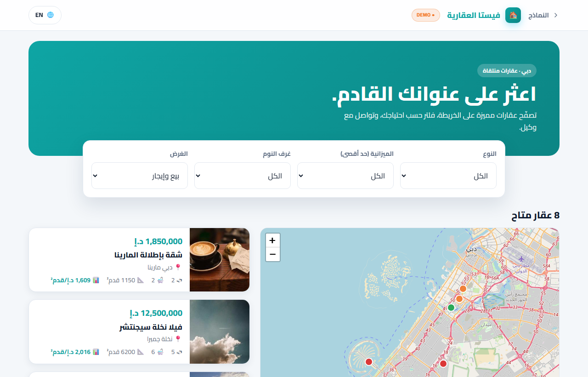This screenshot has width=588, height=377.
Task: Open listing شقة بإطلالة المارينا
Action: pyautogui.click(x=148, y=255)
